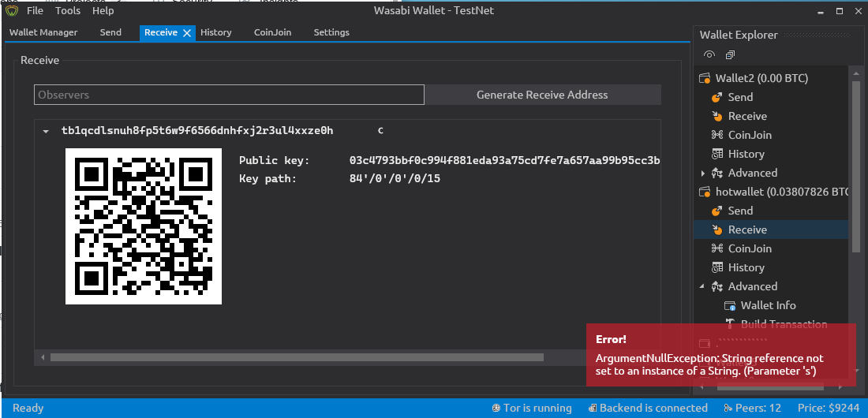Select Send under hotwallet
This screenshot has width=868, height=418.
(x=740, y=211)
